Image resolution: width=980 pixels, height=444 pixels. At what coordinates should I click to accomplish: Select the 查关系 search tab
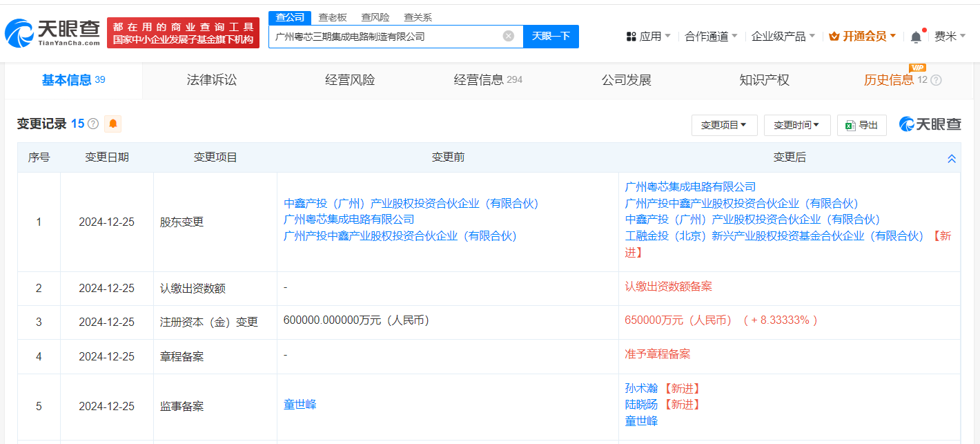(418, 17)
